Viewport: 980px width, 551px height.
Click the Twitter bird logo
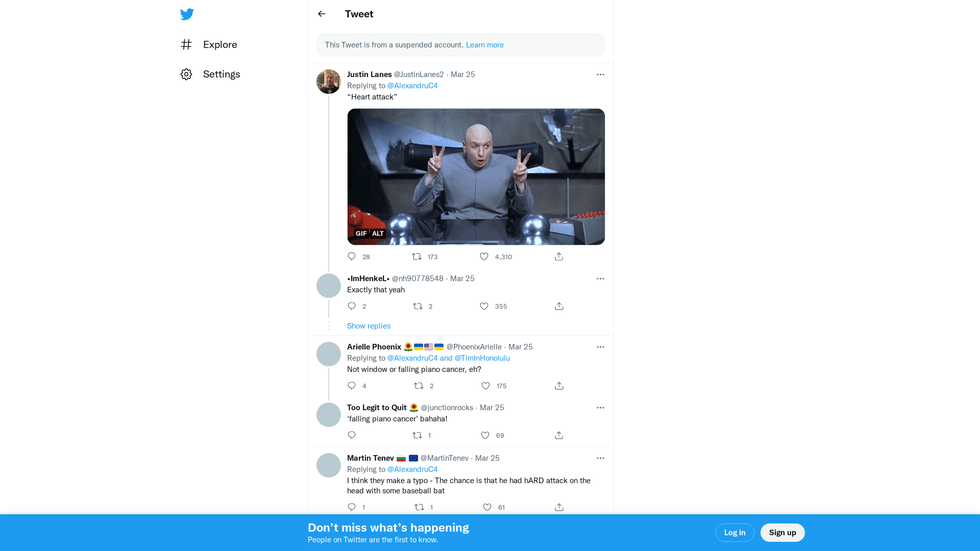[187, 14]
